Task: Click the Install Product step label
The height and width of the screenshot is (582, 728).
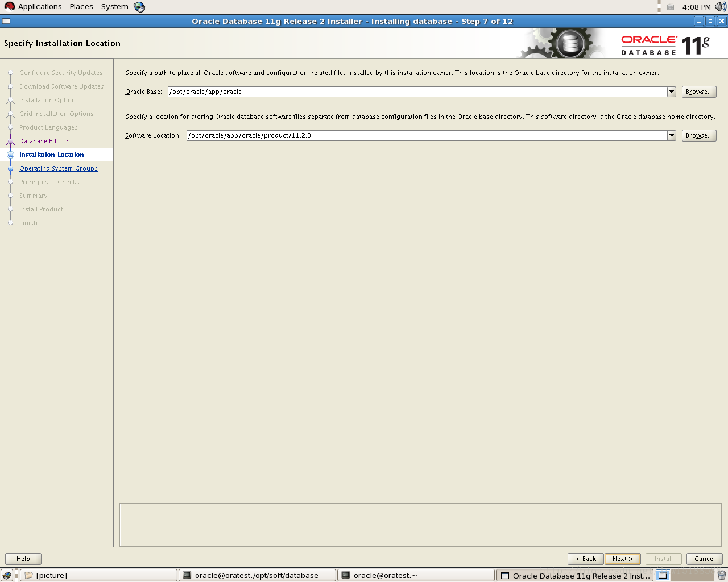Action: point(41,209)
